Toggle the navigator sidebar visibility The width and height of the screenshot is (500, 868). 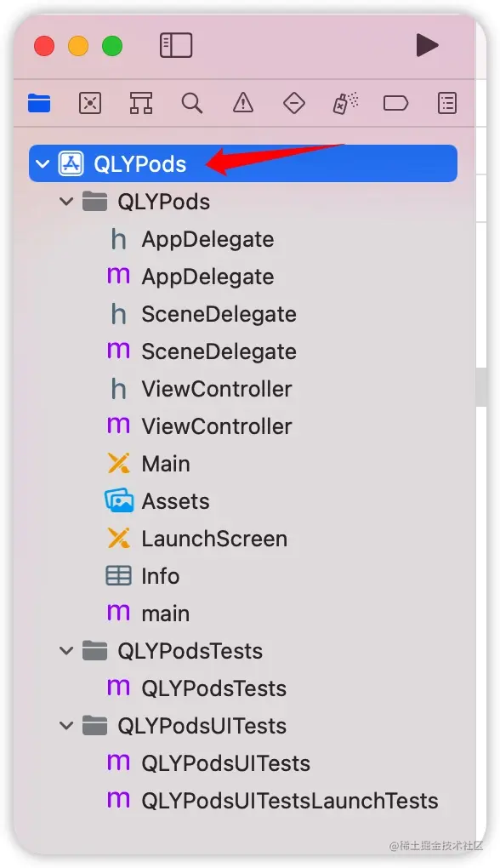(176, 45)
